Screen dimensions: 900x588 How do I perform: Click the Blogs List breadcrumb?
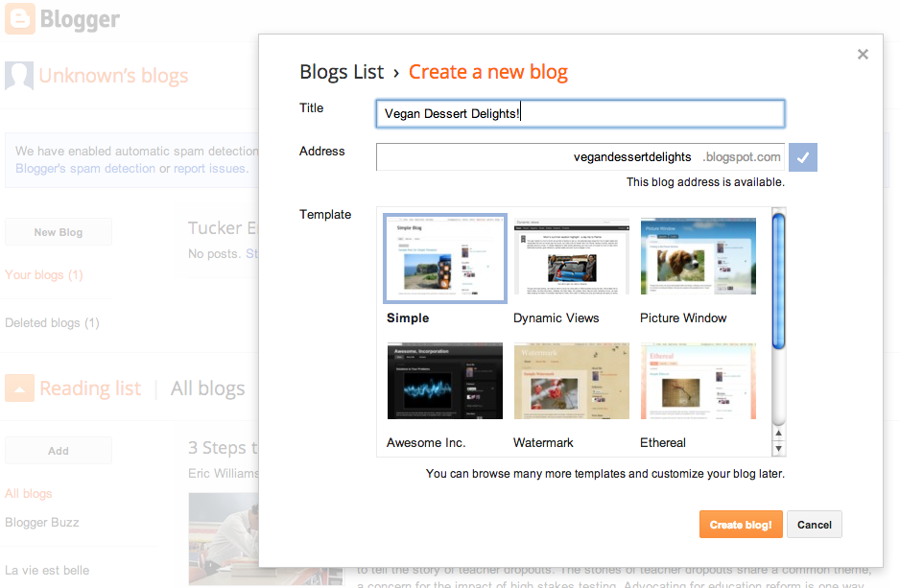tap(342, 72)
